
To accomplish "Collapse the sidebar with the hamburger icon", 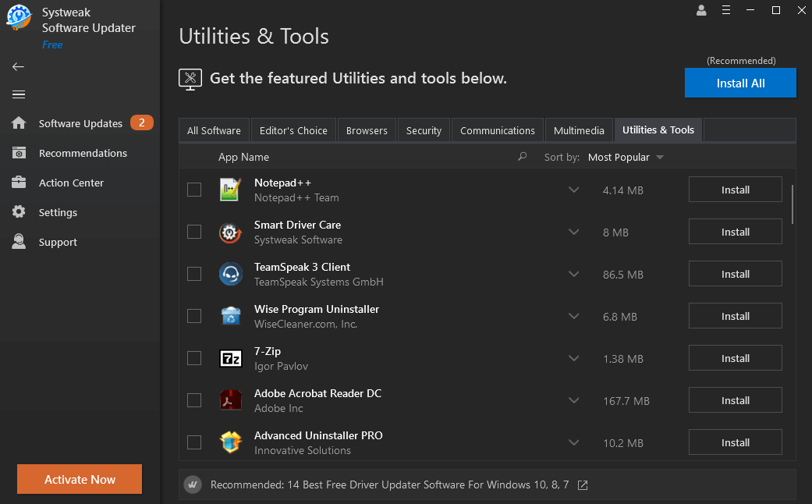I will tap(19, 94).
